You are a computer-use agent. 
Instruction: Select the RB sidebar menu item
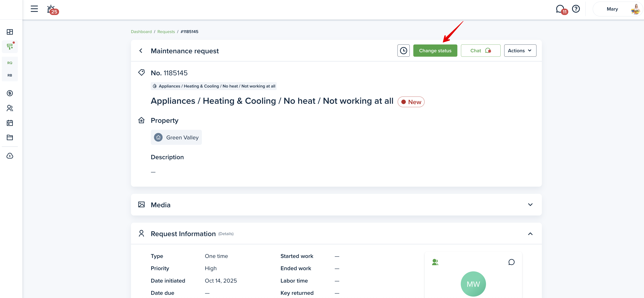pyautogui.click(x=10, y=75)
